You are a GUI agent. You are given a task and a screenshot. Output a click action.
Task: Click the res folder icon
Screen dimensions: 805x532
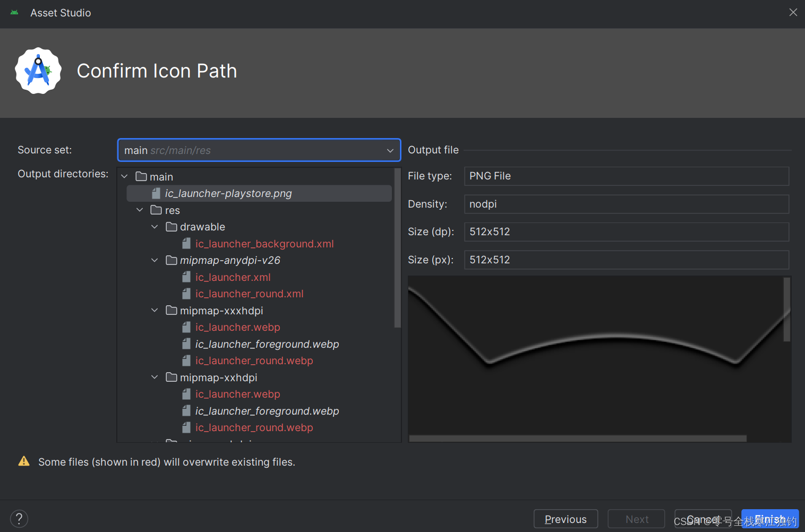(156, 210)
